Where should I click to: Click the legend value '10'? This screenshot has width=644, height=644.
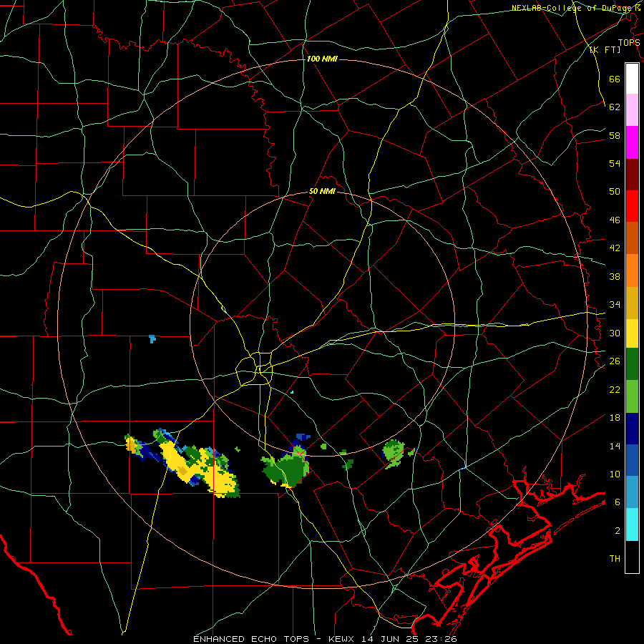(615, 474)
